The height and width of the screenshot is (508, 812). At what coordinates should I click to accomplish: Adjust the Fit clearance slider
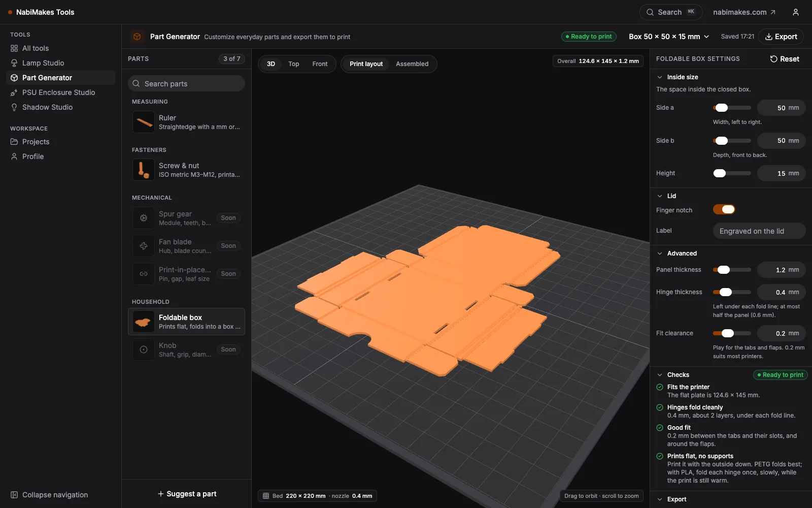pos(732,333)
